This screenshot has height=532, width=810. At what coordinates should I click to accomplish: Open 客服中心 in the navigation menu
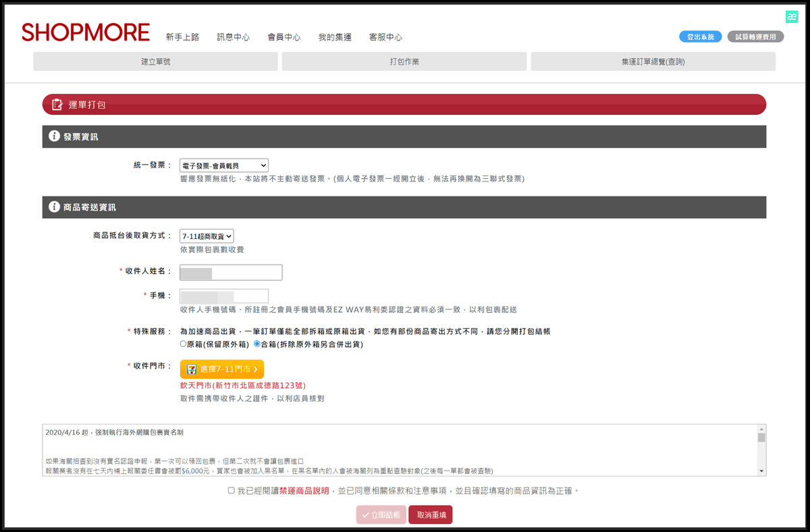tap(385, 37)
